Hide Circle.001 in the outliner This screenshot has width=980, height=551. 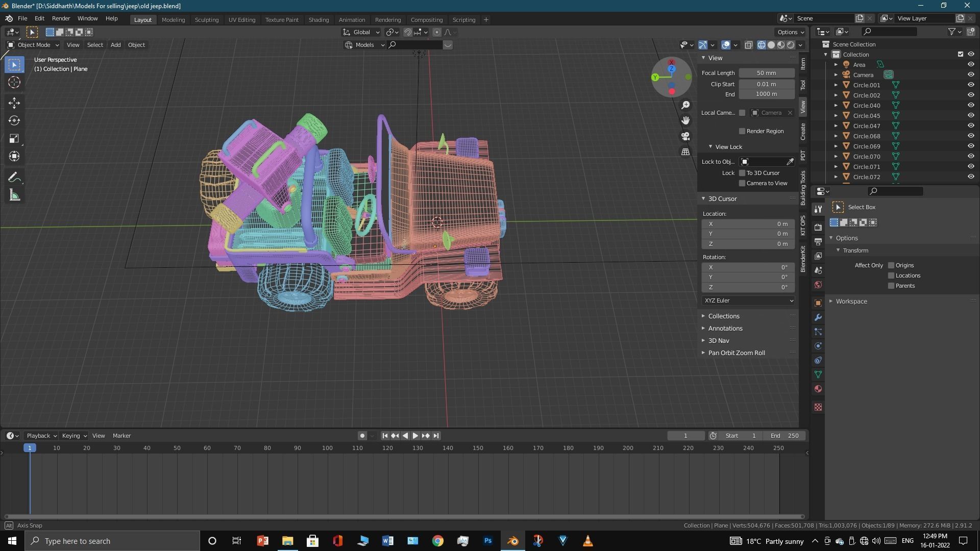pyautogui.click(x=971, y=85)
